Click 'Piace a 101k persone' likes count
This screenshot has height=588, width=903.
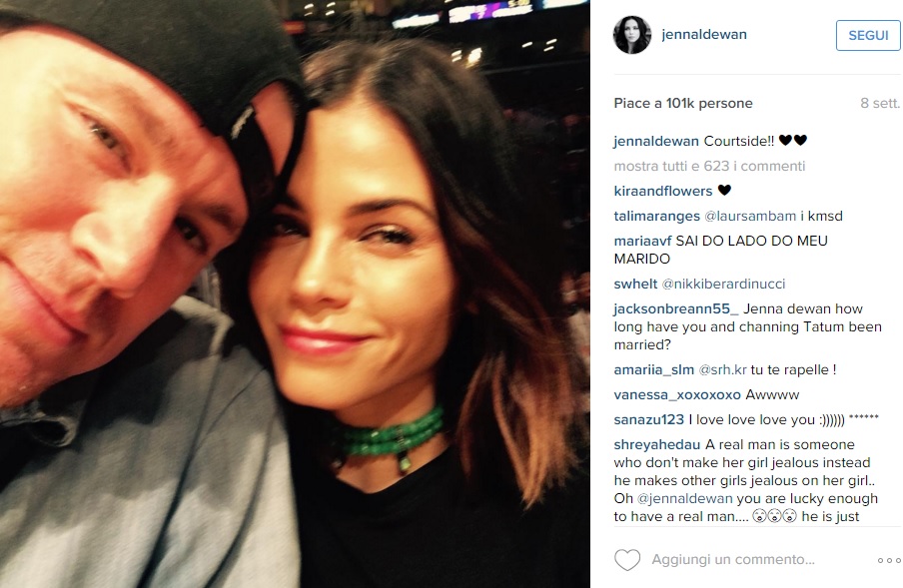click(683, 104)
